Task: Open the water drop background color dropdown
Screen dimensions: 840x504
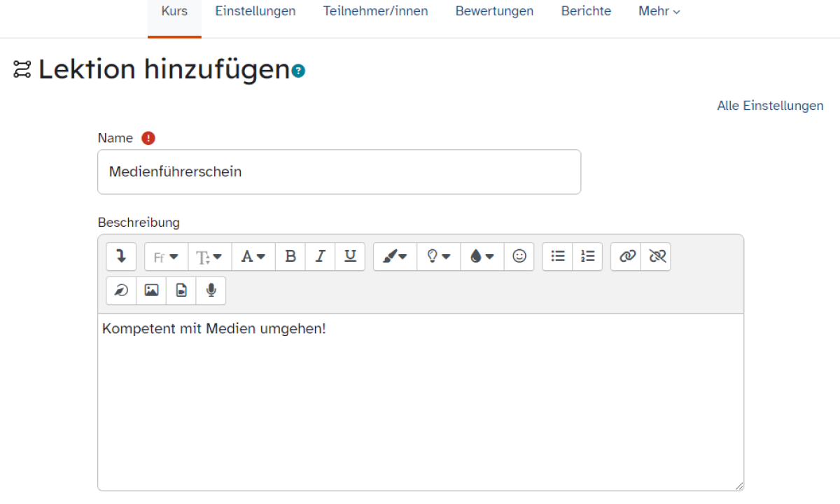Action: (482, 257)
